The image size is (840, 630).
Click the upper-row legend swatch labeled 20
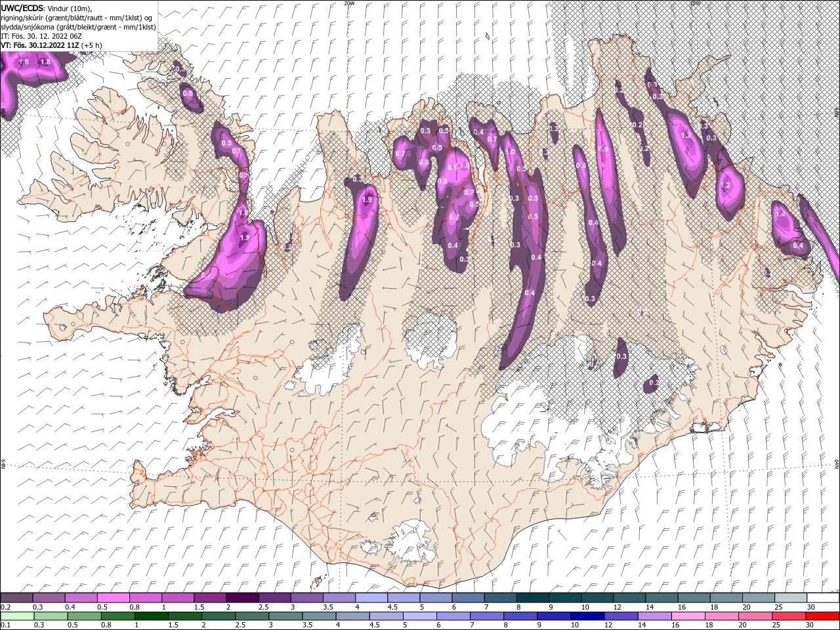click(759, 598)
